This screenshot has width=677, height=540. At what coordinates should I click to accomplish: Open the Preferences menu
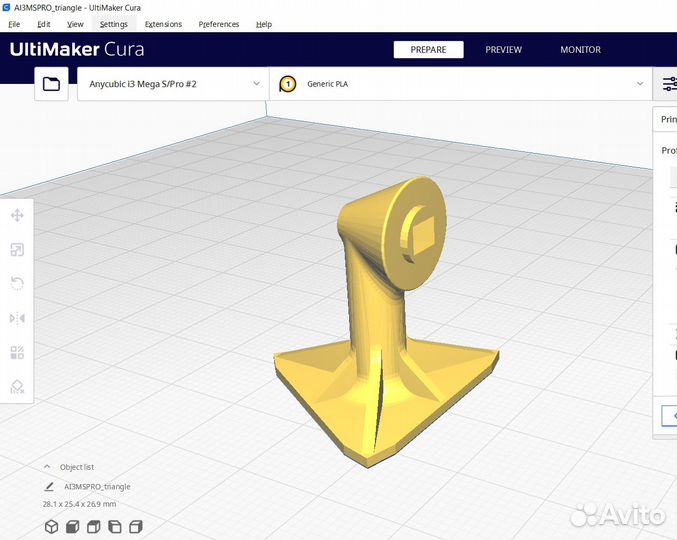click(x=218, y=24)
